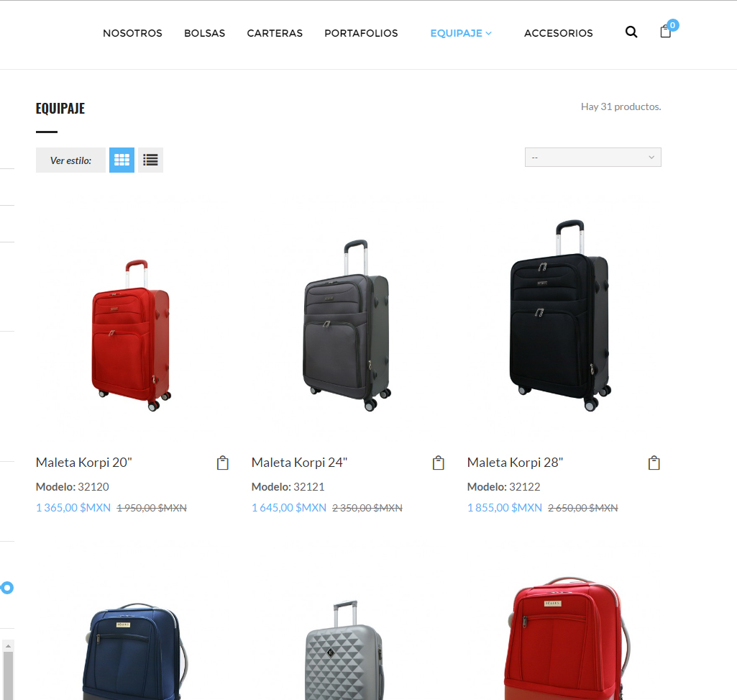
Task: Open the silver hard-shell suitcase thumbnail
Action: (345, 650)
